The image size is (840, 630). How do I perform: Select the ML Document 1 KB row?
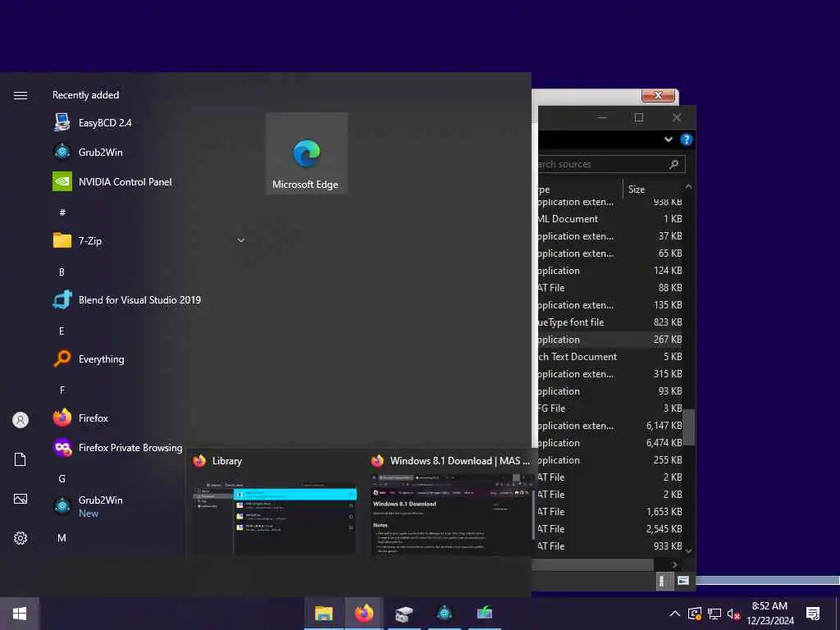click(609, 218)
